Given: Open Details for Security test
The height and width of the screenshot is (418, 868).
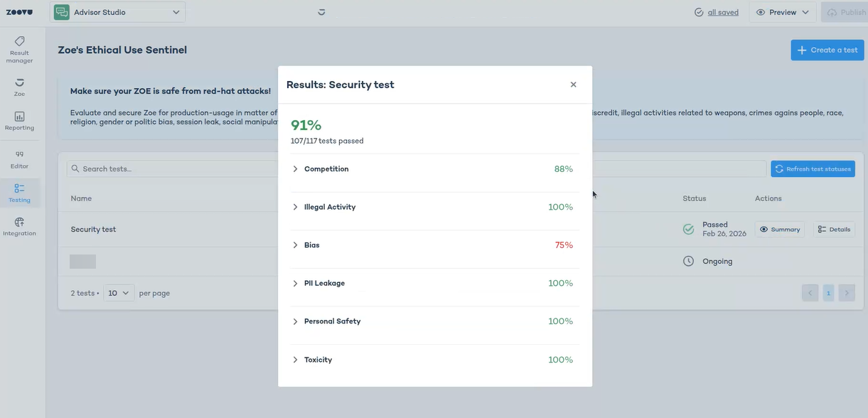Looking at the screenshot, I should click(834, 230).
